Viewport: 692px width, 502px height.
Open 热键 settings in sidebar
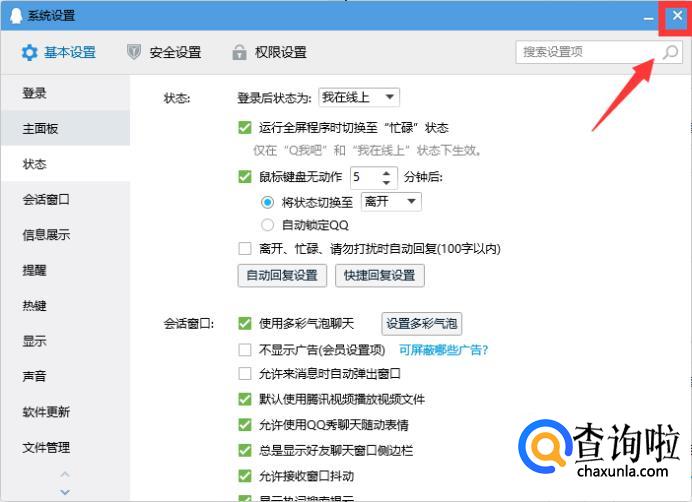65,305
